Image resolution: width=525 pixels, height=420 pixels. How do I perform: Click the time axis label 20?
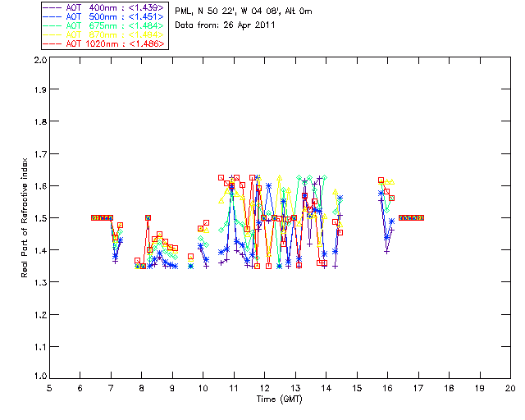click(x=510, y=388)
